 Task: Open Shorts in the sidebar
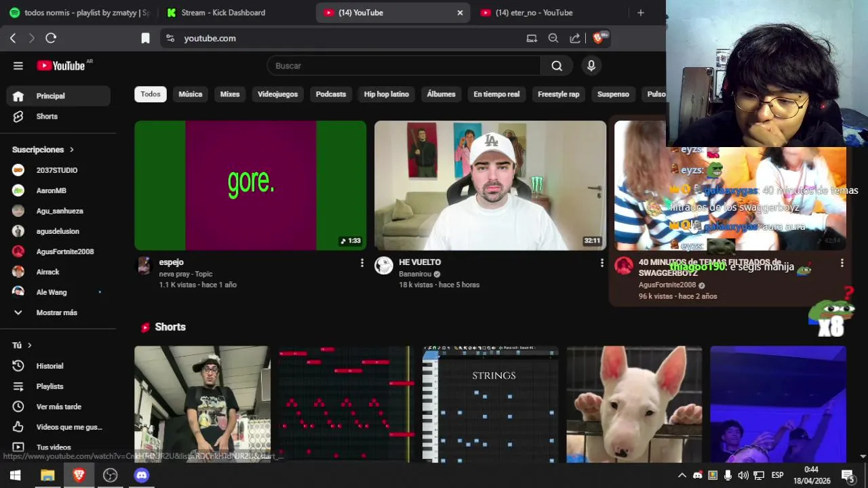58,117
